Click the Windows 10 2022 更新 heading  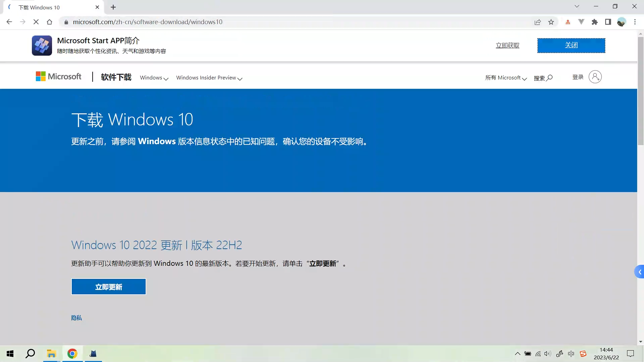coord(156,245)
